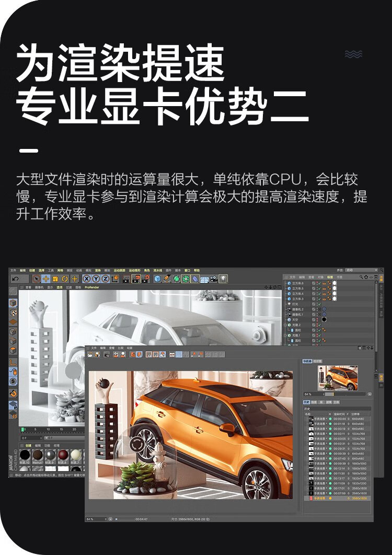Toggle the X axis lock button
Image resolution: width=392 pixels, height=555 pixels.
87,279
